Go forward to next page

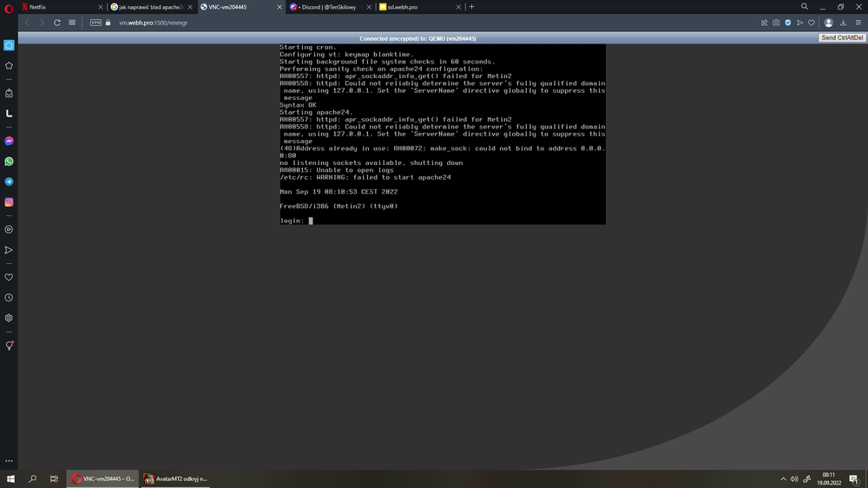(x=42, y=23)
